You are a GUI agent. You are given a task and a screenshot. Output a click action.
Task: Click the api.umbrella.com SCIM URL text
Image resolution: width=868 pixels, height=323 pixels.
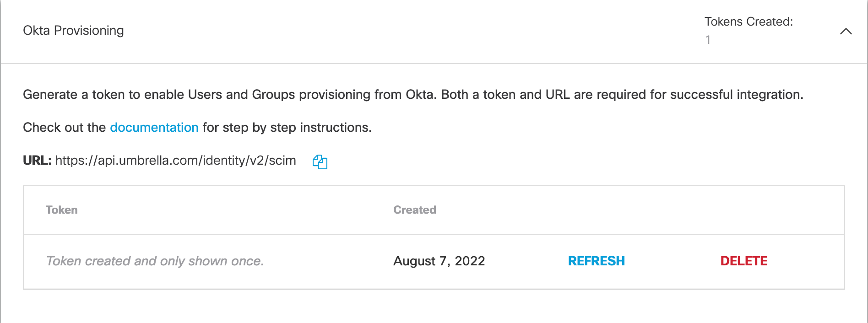pyautogui.click(x=175, y=161)
